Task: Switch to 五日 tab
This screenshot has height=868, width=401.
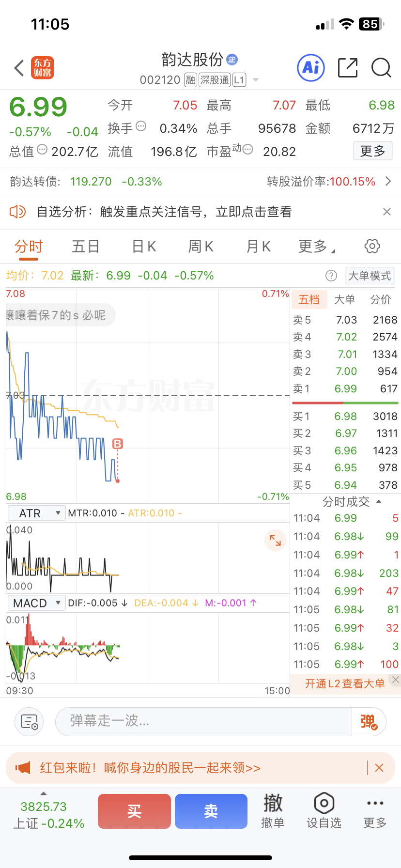Action: 85,247
